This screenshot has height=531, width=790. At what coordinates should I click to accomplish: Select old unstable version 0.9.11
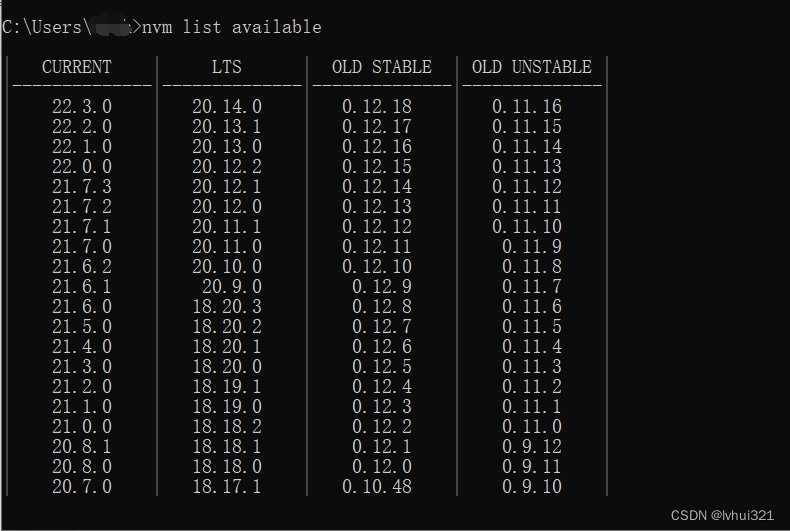pyautogui.click(x=532, y=467)
